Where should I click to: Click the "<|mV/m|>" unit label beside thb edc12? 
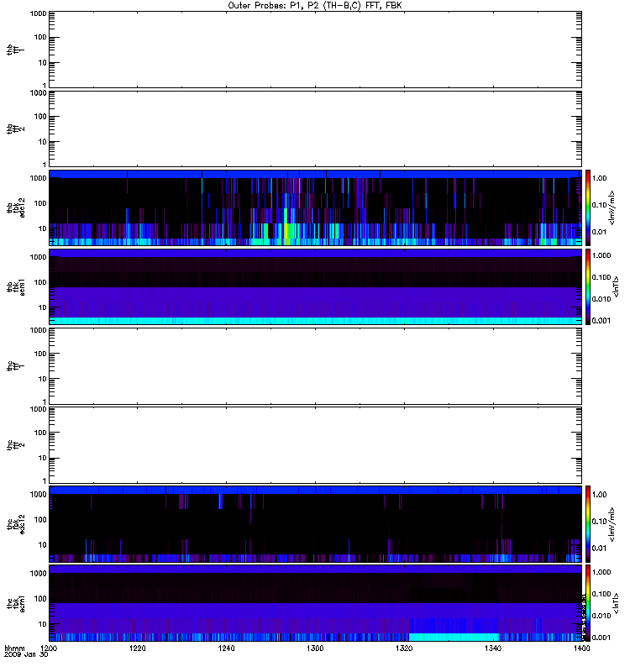coord(612,207)
